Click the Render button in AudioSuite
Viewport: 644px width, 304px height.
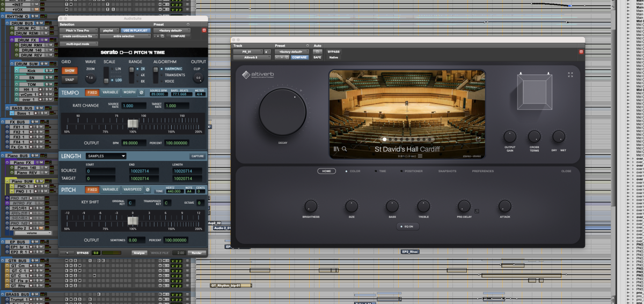click(x=196, y=253)
